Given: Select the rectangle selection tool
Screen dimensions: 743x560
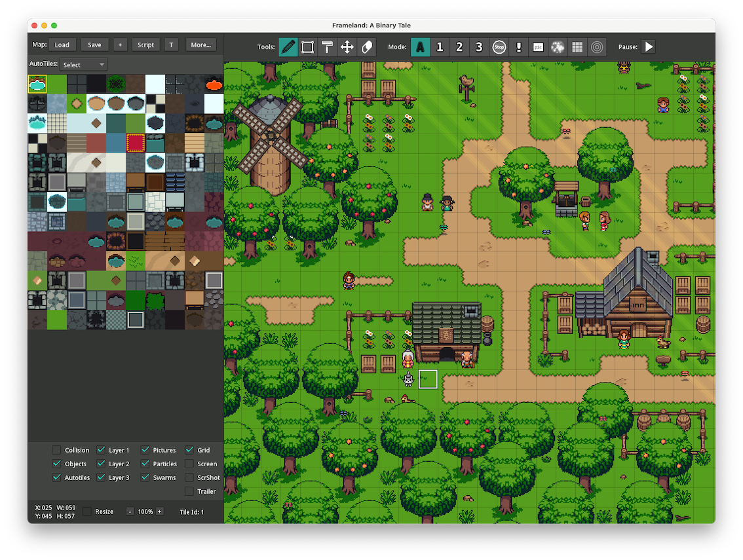Looking at the screenshot, I should tap(307, 47).
